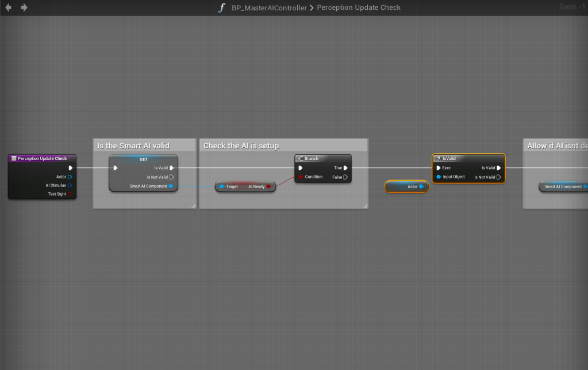588x370 pixels.
Task: Select the Perception Update Check entry node title
Action: pos(42,158)
